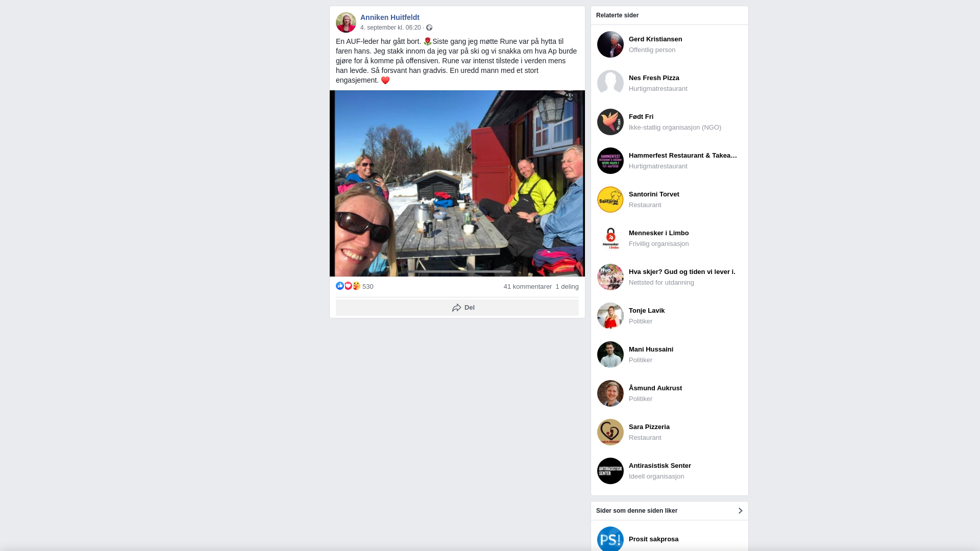
Task: Click the public globe privacy icon
Action: (429, 28)
